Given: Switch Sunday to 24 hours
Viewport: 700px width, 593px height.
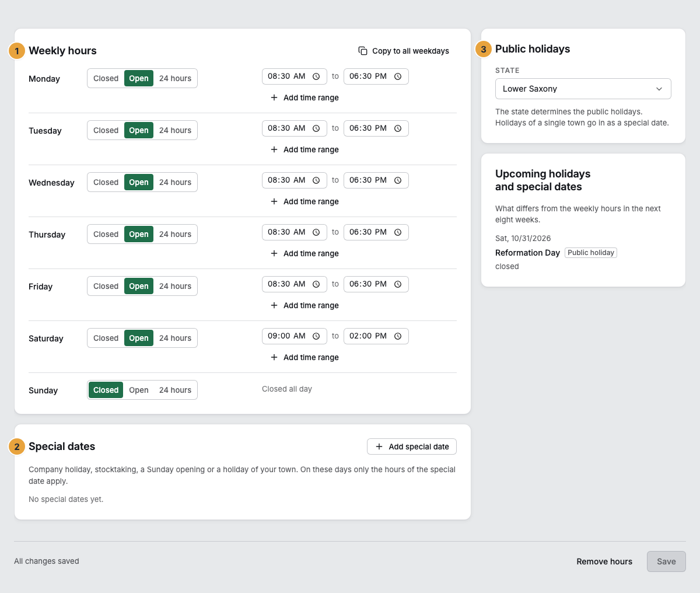Looking at the screenshot, I should tap(175, 390).
